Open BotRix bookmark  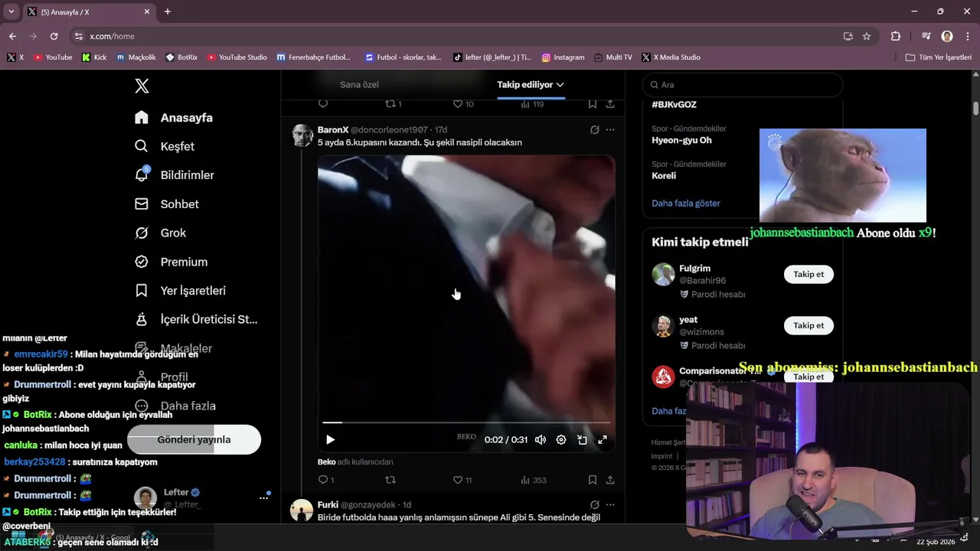tap(181, 57)
